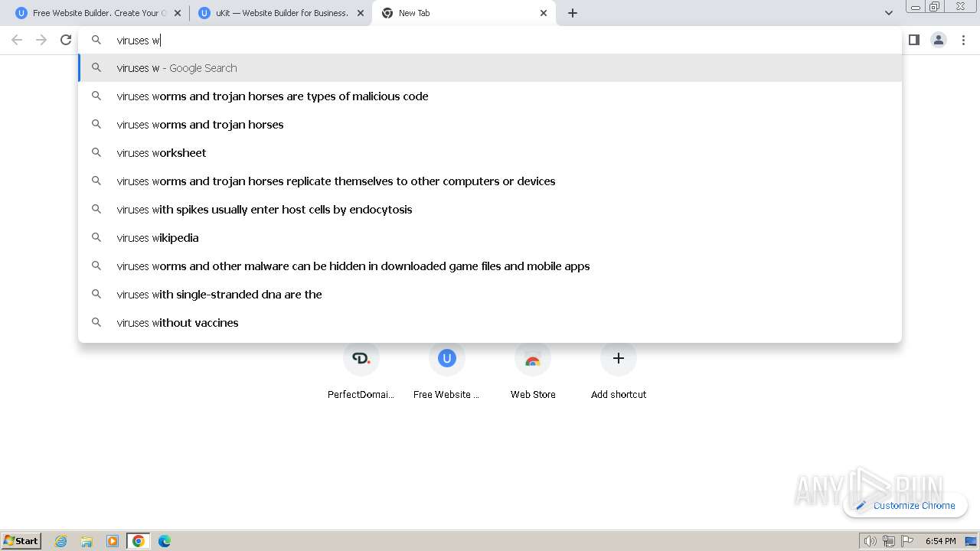The width and height of the screenshot is (980, 551).
Task: Select 'viruses with spikes usually enter host cells' suggestion
Action: point(490,210)
